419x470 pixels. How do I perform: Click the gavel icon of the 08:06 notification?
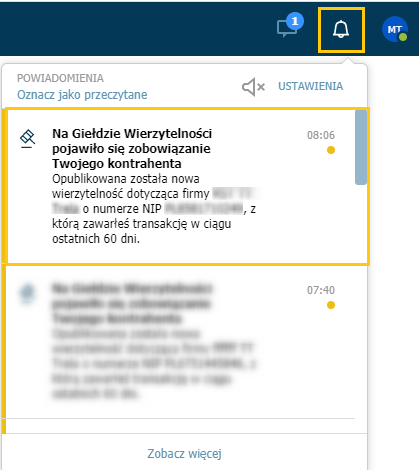click(27, 139)
